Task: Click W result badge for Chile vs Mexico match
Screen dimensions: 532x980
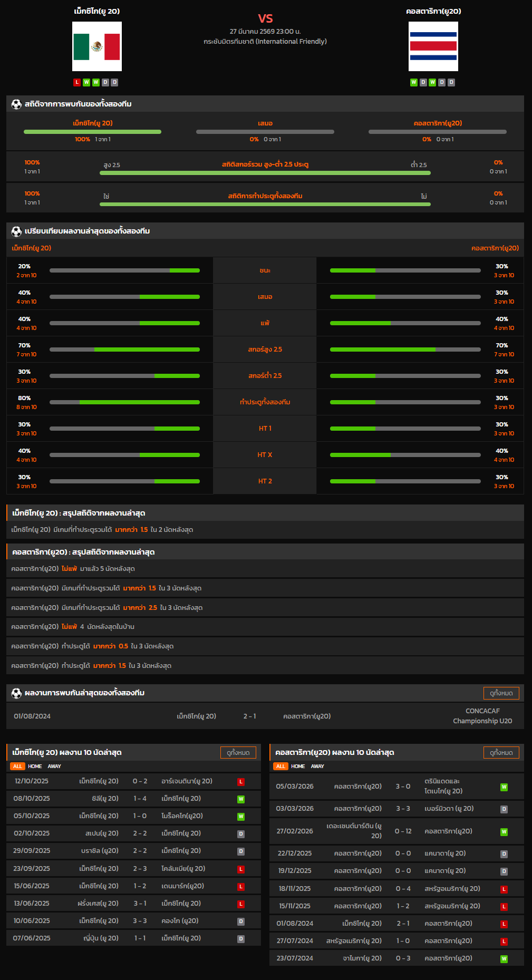Action: click(x=241, y=799)
